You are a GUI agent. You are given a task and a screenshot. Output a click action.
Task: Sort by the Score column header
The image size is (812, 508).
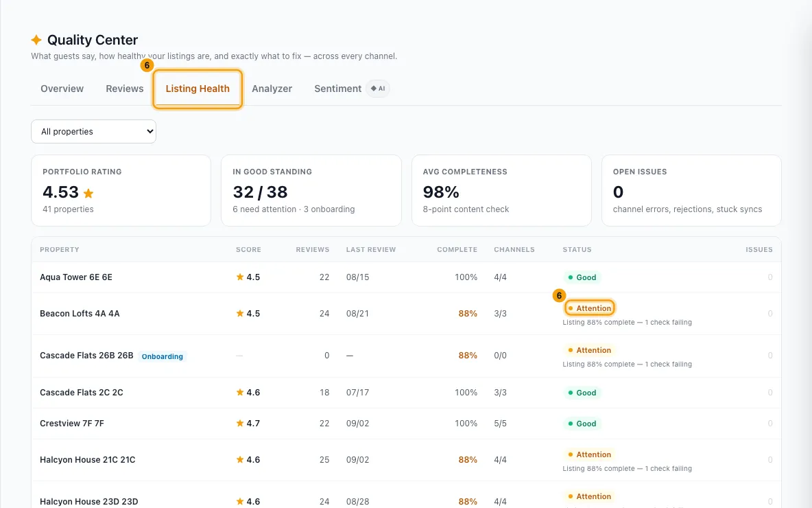248,249
